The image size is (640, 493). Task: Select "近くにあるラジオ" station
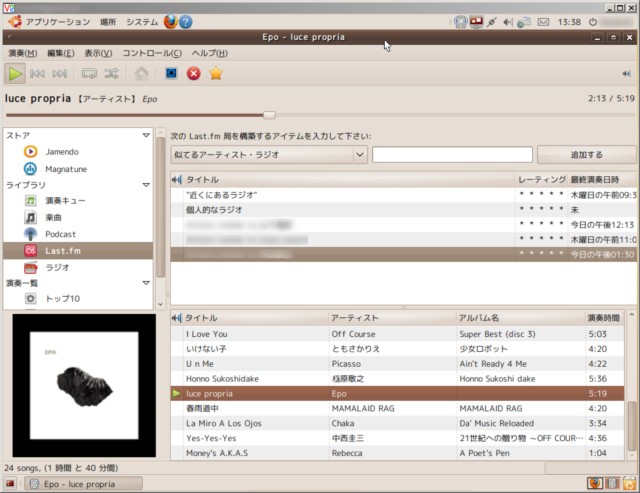403,195
